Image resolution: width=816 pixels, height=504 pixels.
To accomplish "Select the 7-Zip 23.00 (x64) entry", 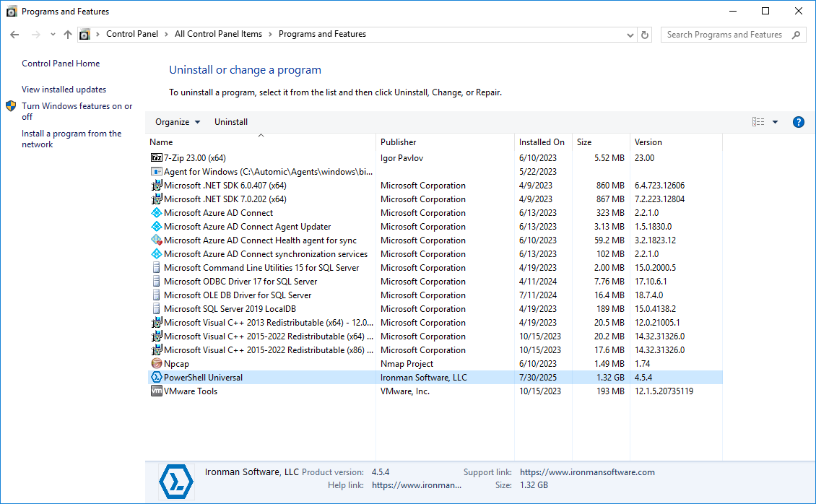I will pos(195,158).
